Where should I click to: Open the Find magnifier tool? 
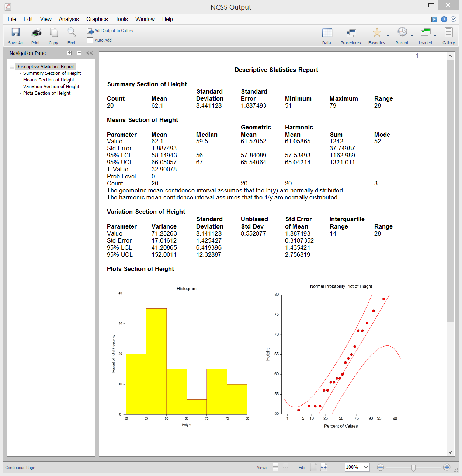coord(72,32)
